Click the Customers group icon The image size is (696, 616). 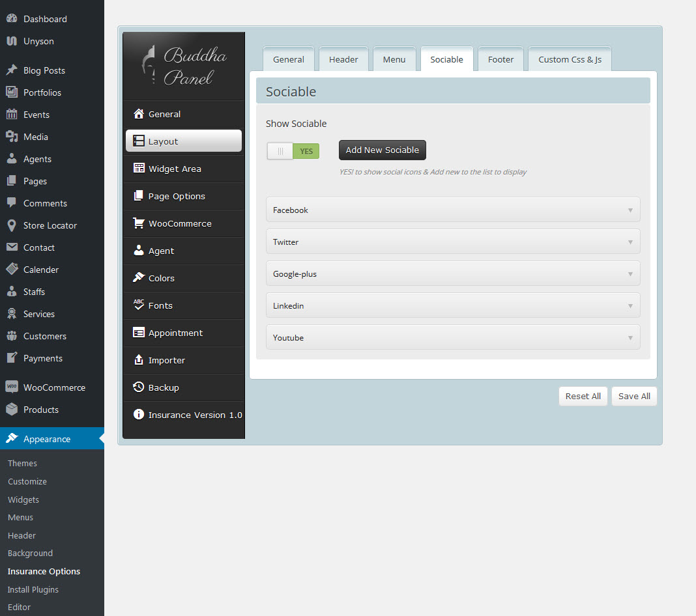12,336
